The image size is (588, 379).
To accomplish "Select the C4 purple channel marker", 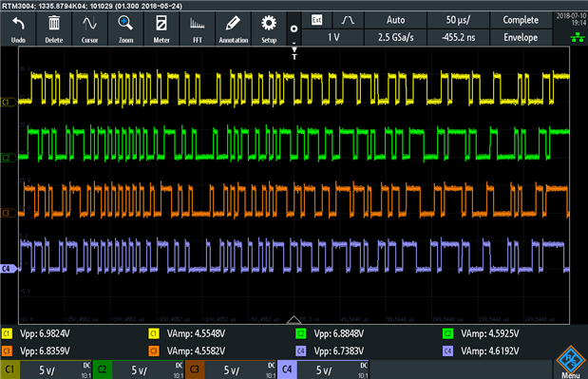I will pos(9,269).
